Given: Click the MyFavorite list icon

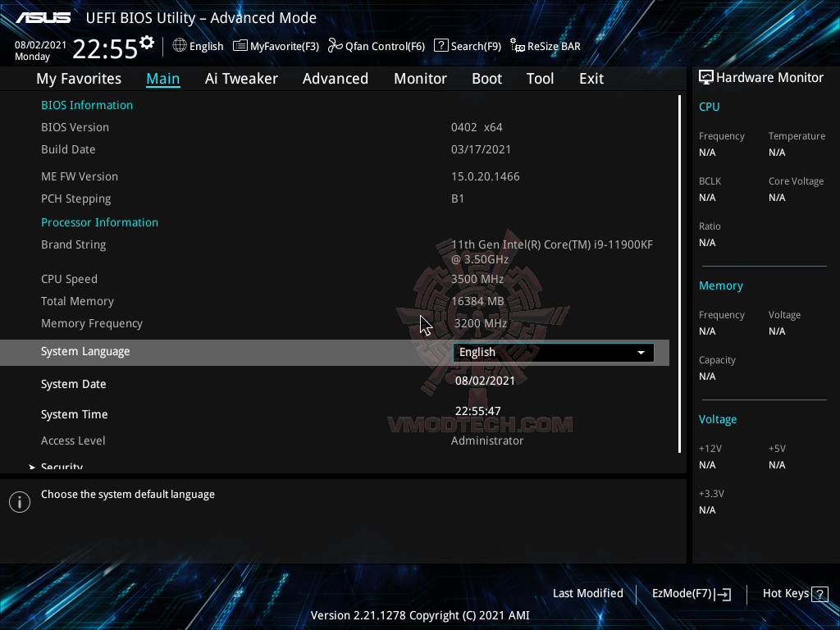Looking at the screenshot, I should tap(240, 46).
